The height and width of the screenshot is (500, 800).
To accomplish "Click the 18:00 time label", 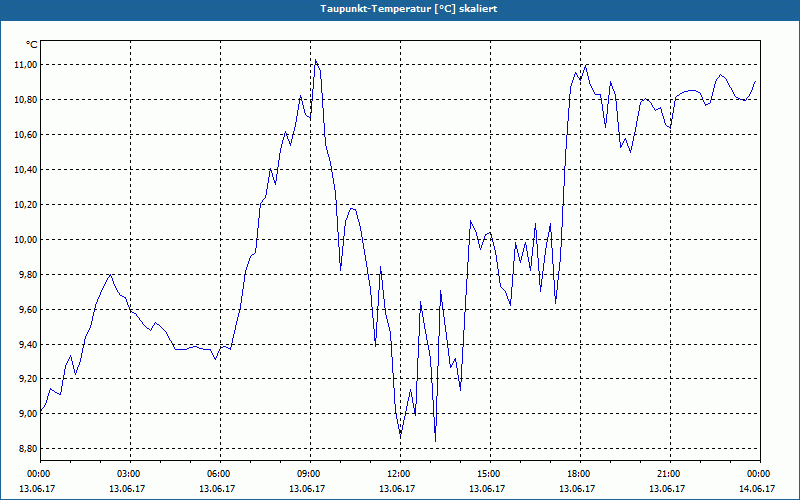I will coord(580,474).
